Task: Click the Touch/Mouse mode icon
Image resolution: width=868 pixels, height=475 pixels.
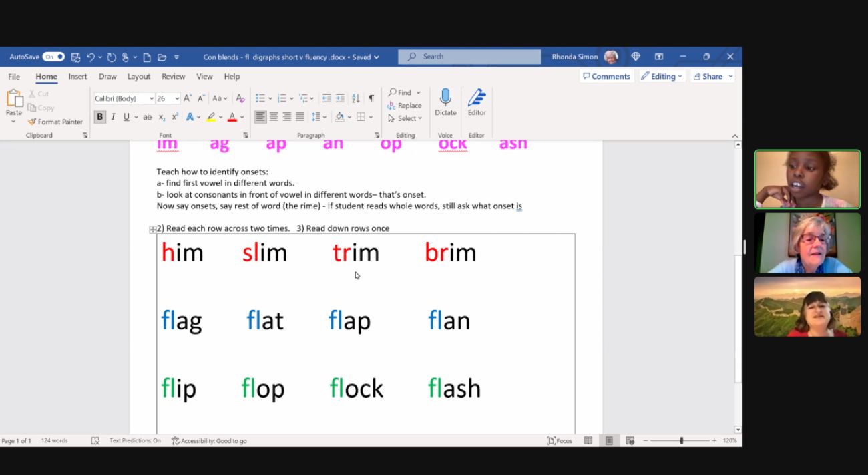Action: pyautogui.click(x=126, y=57)
